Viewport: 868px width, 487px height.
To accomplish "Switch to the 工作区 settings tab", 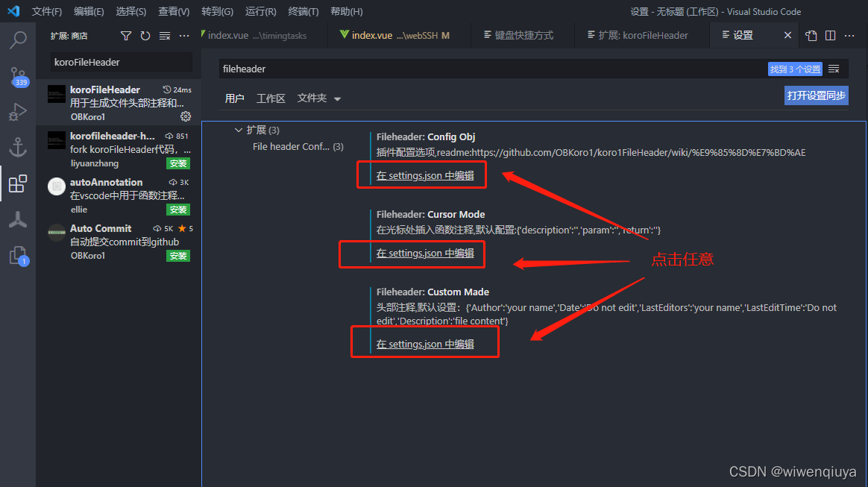I will click(x=270, y=98).
